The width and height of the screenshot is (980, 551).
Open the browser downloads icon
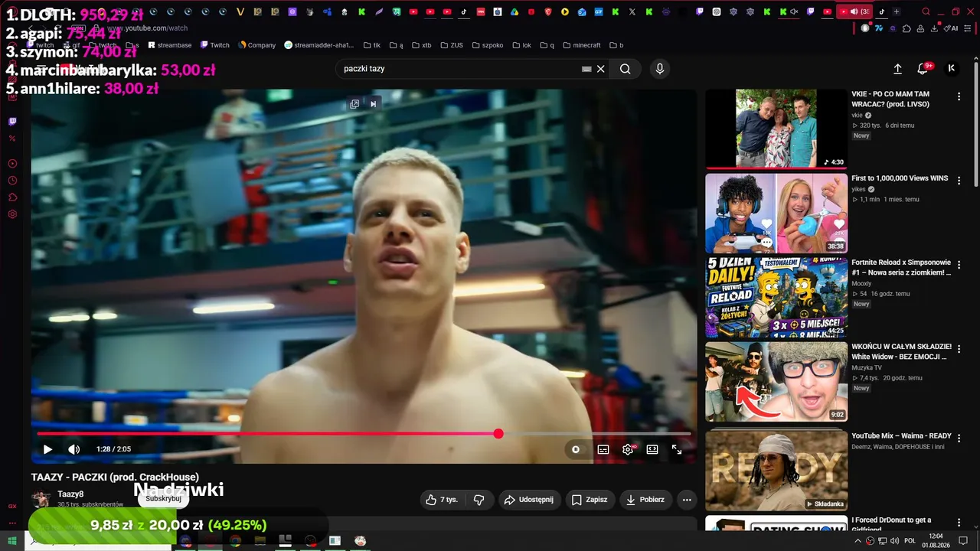coord(935,28)
